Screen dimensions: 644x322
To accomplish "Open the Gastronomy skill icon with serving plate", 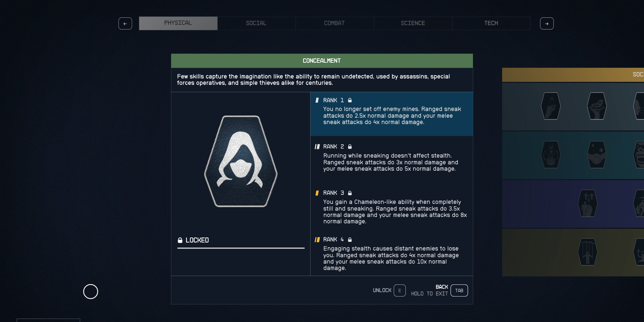I will tap(597, 106).
